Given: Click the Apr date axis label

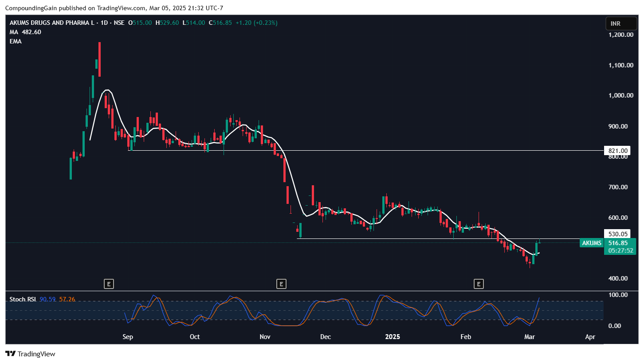Looking at the screenshot, I should pos(590,337).
